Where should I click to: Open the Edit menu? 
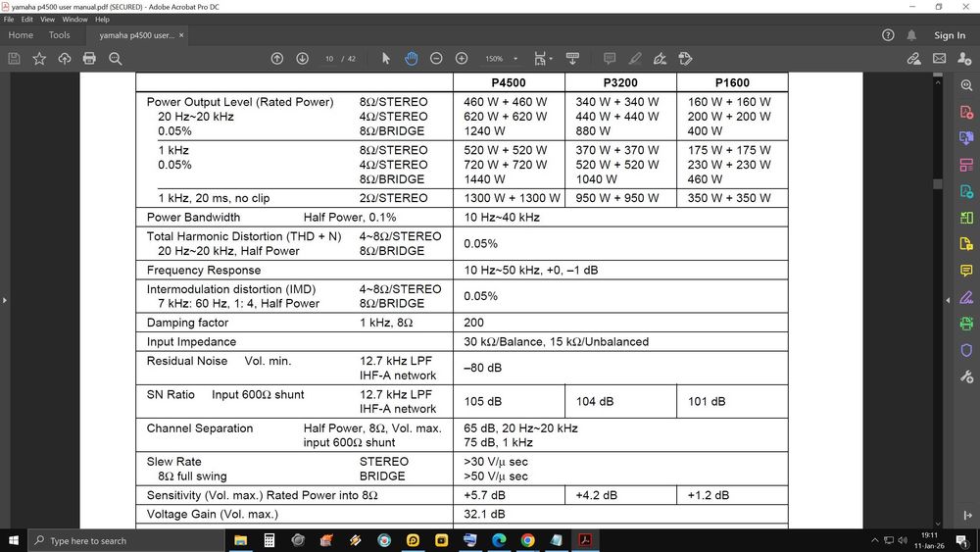26,20
